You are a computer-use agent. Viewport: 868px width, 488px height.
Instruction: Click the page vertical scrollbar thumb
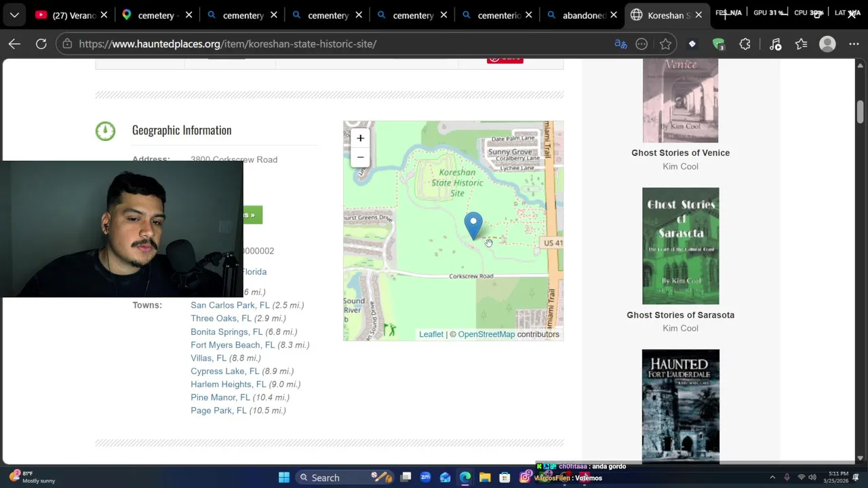(860, 112)
